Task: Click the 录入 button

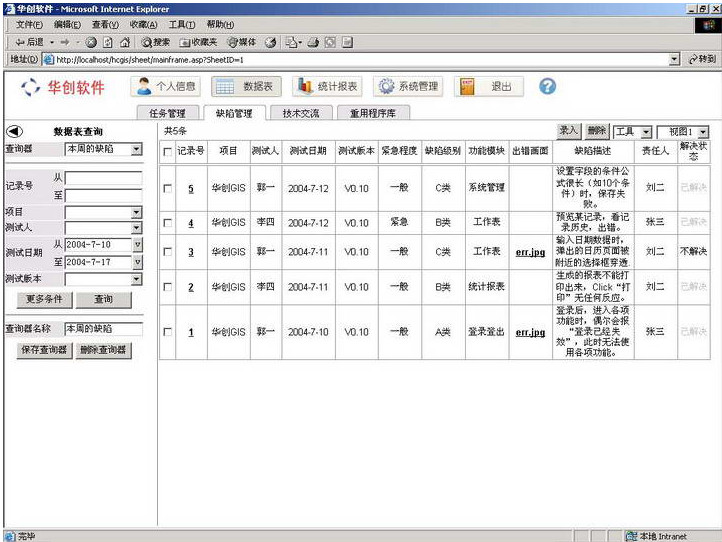Action: point(569,131)
